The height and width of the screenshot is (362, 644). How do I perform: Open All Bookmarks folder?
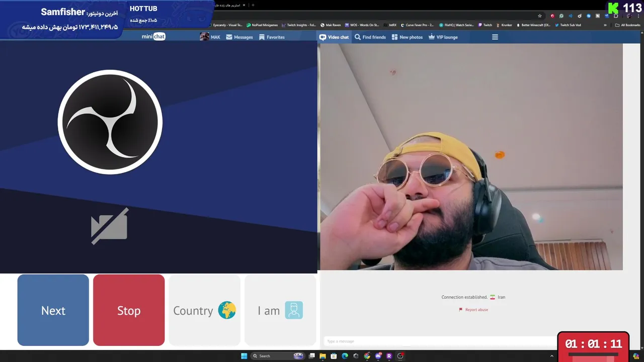[628, 25]
